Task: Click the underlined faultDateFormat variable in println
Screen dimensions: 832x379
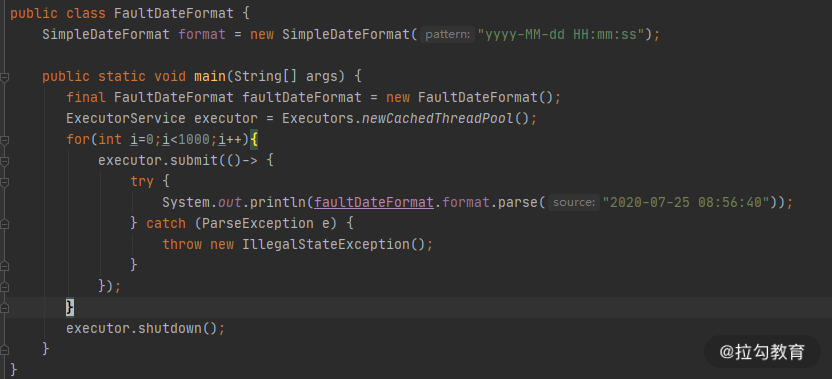Action: (374, 202)
